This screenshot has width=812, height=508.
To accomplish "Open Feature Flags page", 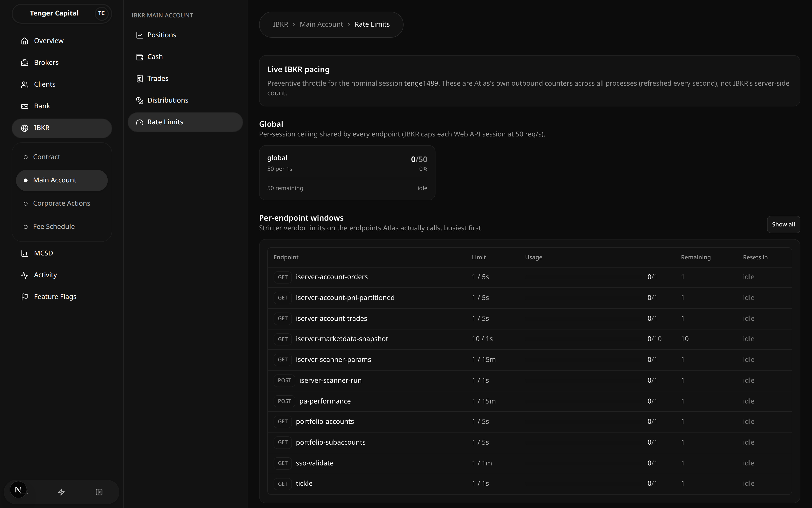I will tap(62, 297).
